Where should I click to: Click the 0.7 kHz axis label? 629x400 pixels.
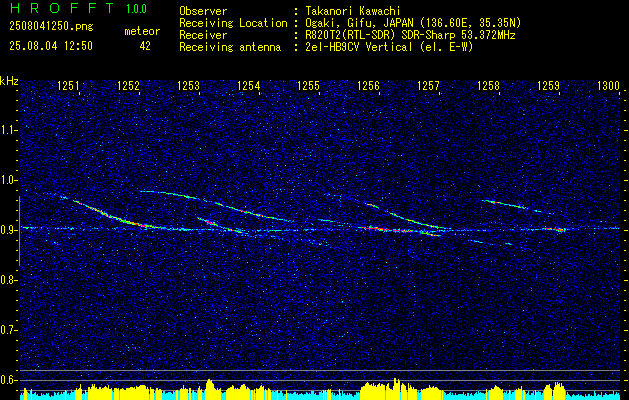8,330
